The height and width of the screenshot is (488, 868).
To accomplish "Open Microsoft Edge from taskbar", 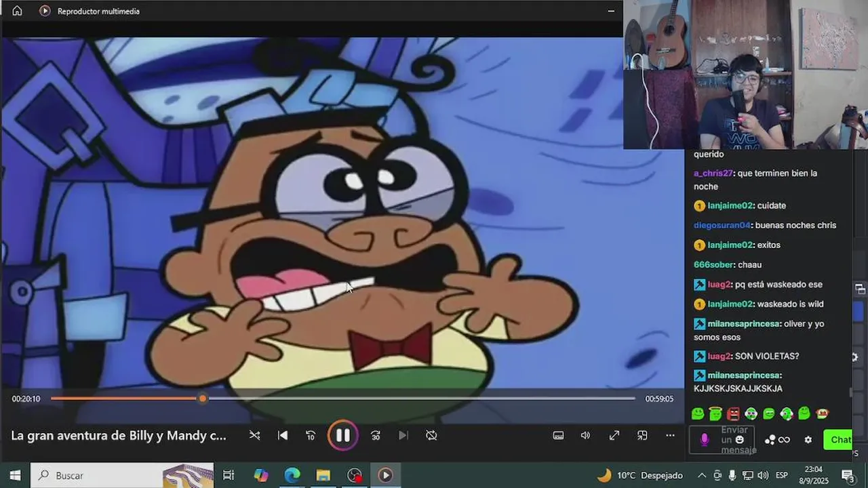I will click(292, 475).
